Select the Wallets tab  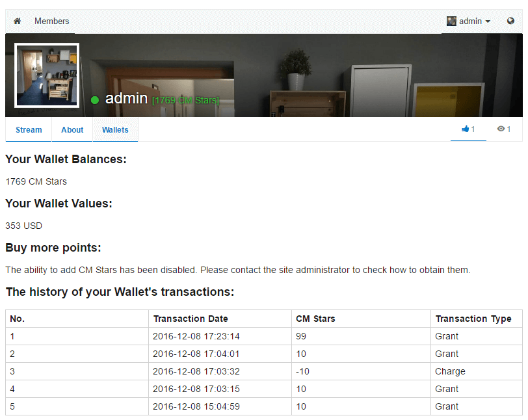click(x=115, y=130)
